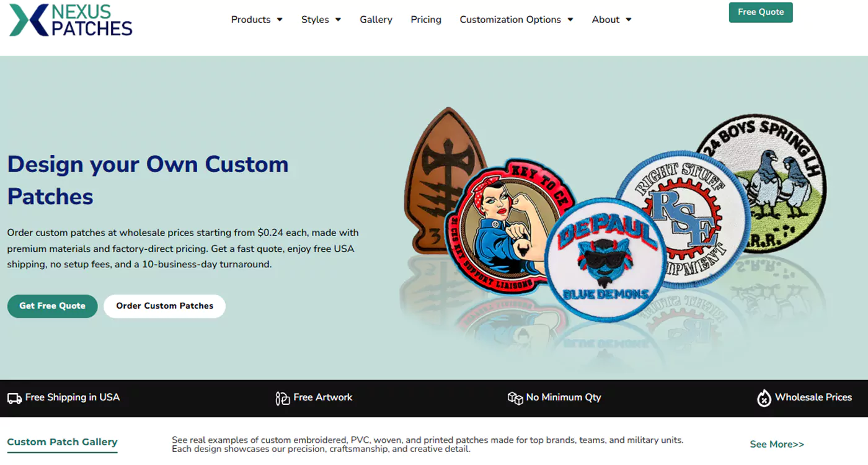Image resolution: width=868 pixels, height=465 pixels.
Task: Click the Nexus Patches logo
Action: 71,20
